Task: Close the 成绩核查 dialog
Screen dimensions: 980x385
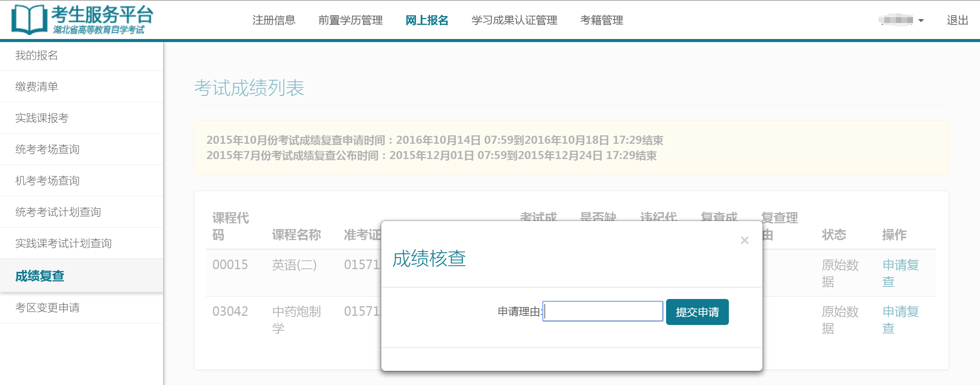Action: pyautogui.click(x=744, y=240)
